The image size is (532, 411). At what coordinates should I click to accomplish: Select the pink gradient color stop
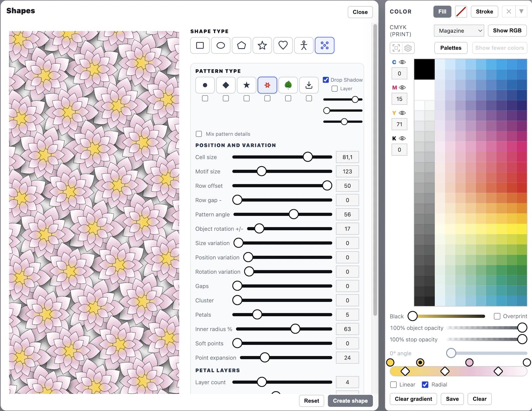pos(469,362)
